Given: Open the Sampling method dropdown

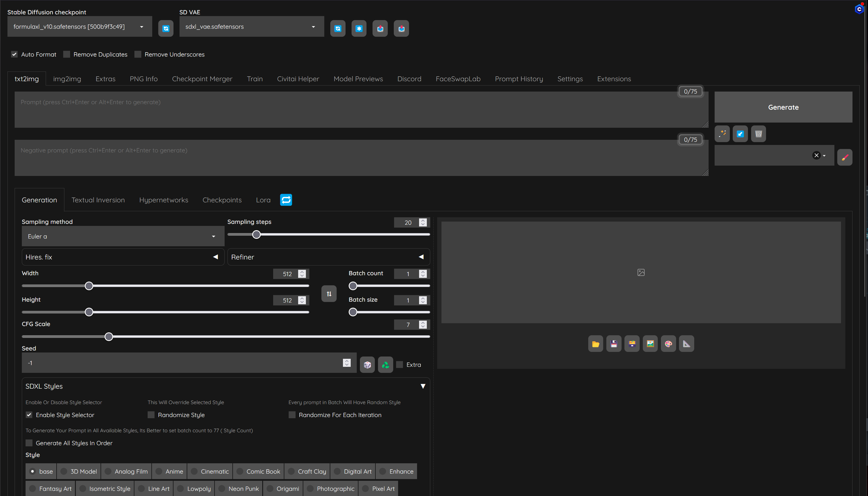Looking at the screenshot, I should (x=123, y=236).
